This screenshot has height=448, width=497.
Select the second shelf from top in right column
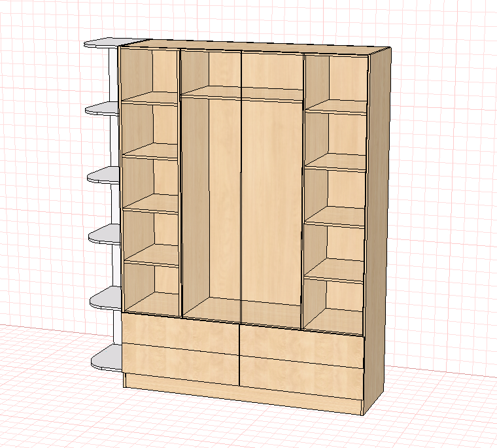tap(335, 162)
